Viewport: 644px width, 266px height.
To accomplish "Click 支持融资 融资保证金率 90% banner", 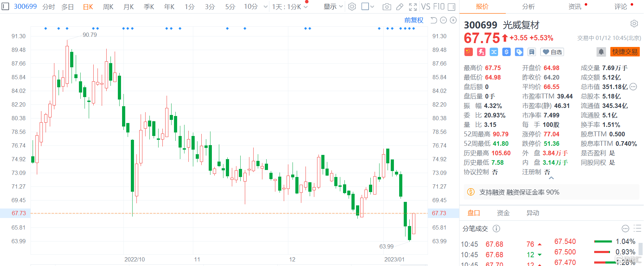I will pos(551,192).
